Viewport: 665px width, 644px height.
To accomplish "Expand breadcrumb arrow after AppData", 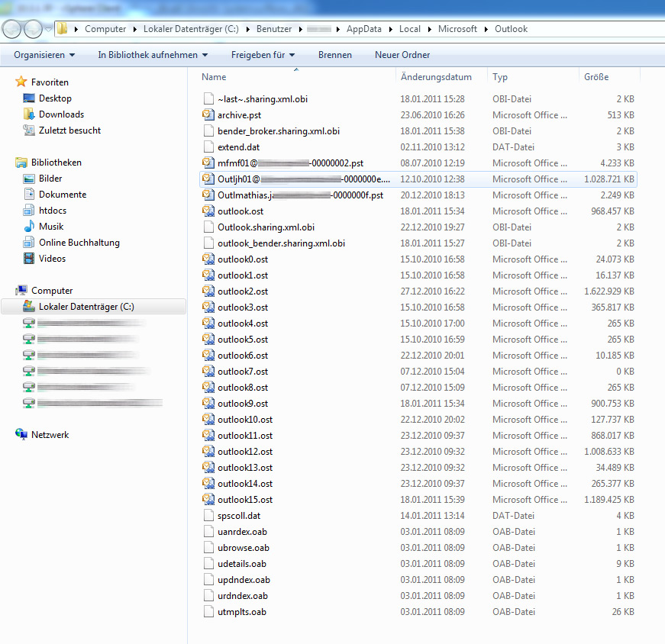I will (391, 29).
